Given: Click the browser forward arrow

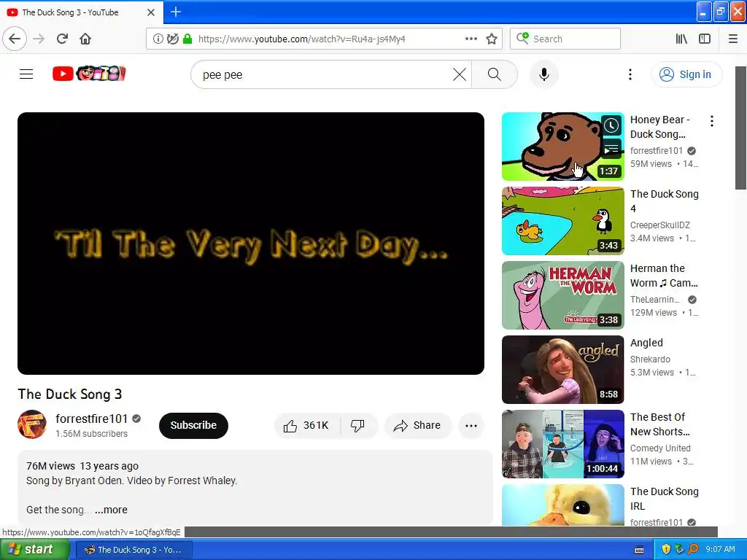Looking at the screenshot, I should [39, 39].
